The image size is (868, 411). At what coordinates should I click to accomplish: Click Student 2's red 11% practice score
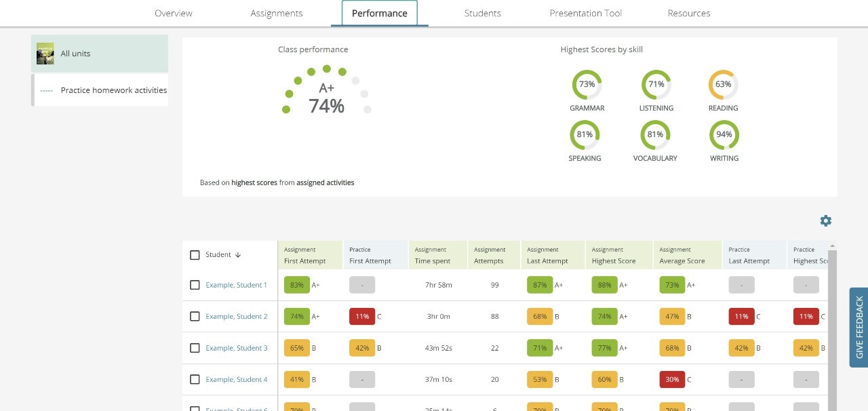362,317
